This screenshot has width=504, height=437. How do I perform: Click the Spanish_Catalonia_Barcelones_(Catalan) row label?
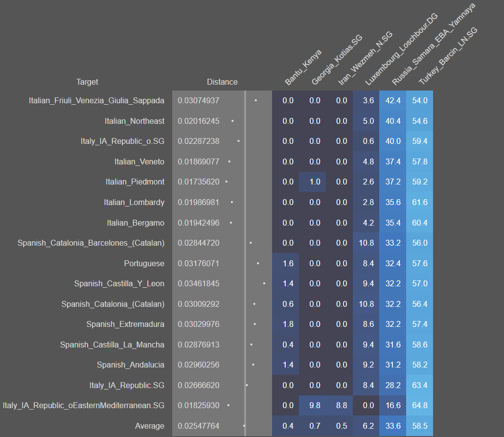tap(91, 243)
